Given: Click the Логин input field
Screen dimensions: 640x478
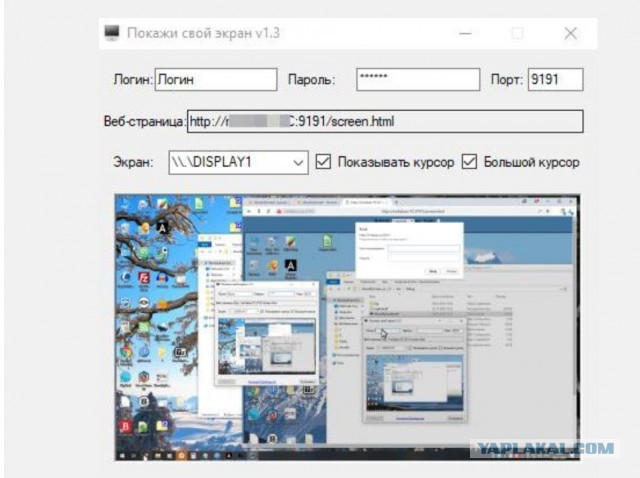Looking at the screenshot, I should (x=216, y=79).
